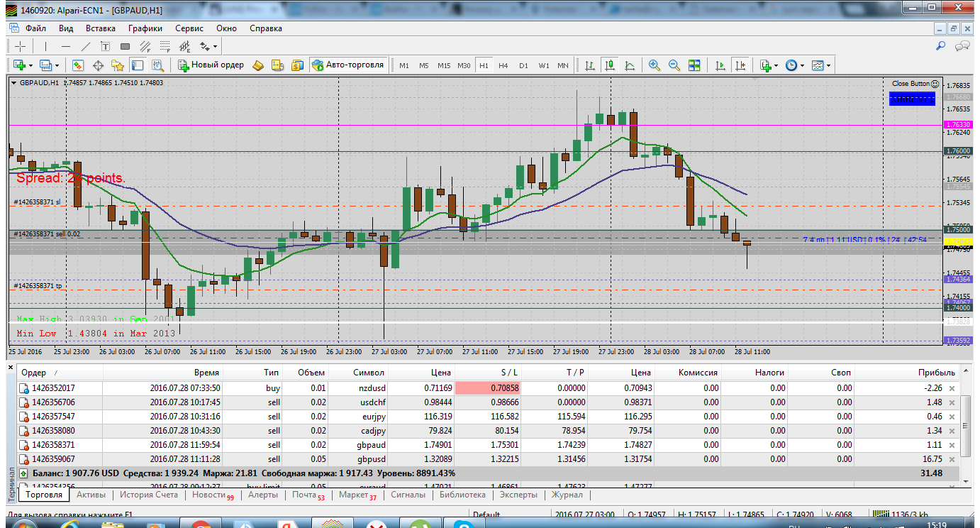Expand the GBPAUD,H1 chart title arrow
Viewport: 980px width, 528px height.
click(x=14, y=83)
